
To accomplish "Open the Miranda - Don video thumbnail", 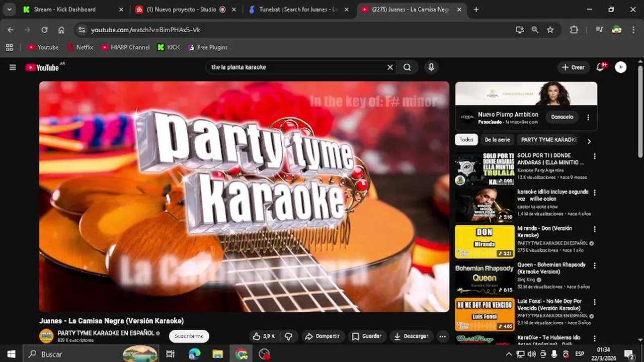I will coord(485,242).
